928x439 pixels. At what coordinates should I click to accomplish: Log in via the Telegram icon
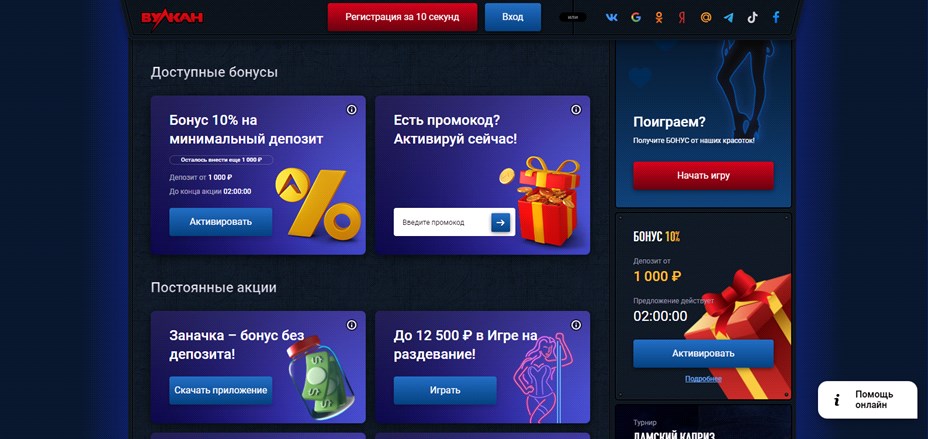click(729, 17)
